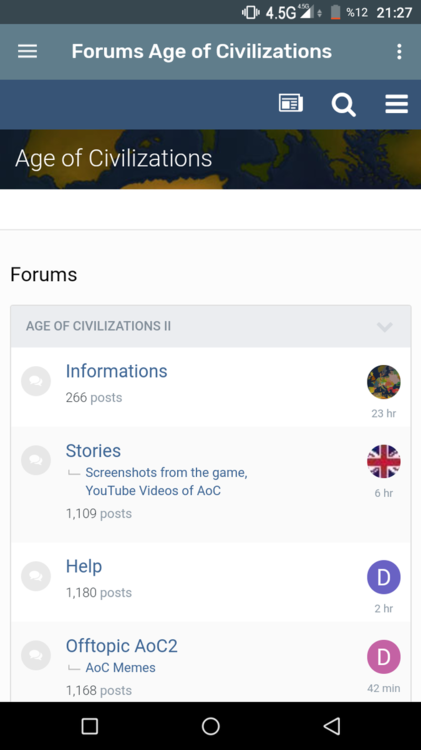
Task: Open the Help forum
Action: (84, 566)
